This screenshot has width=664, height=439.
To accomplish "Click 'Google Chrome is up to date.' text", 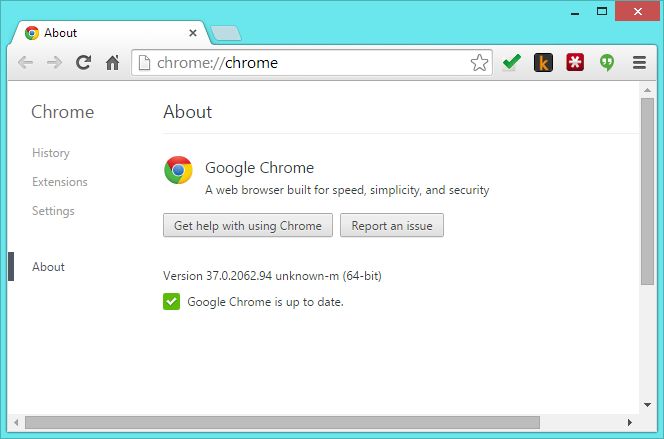I will tap(266, 302).
